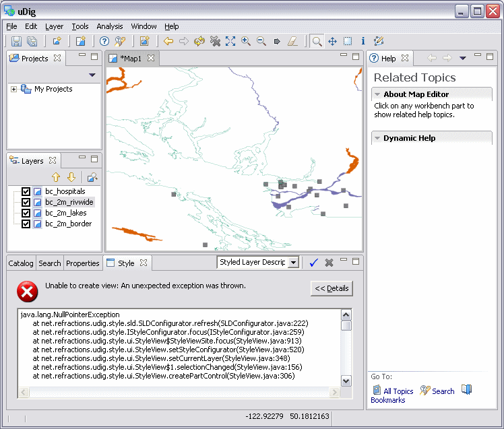Open Styled Layer Descriptor dropdown

293,263
